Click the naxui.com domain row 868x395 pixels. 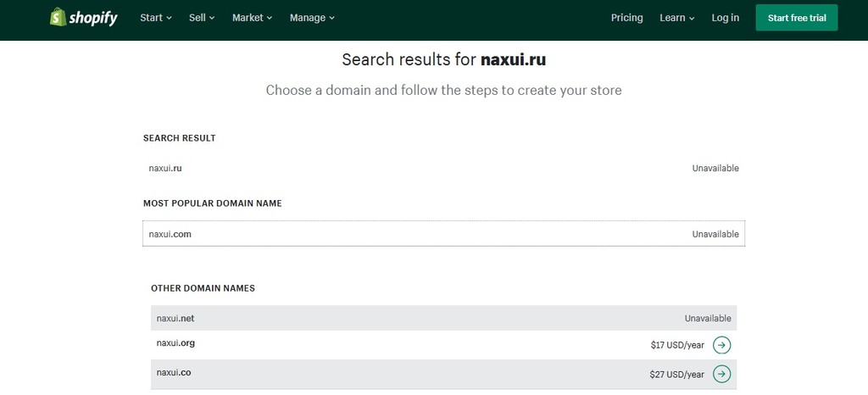click(443, 234)
